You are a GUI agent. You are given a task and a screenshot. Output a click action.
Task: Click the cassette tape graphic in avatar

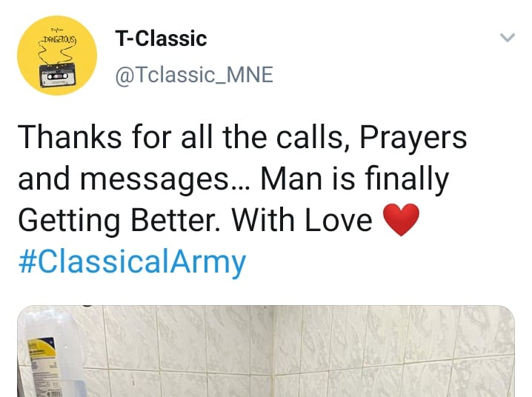tap(56, 76)
